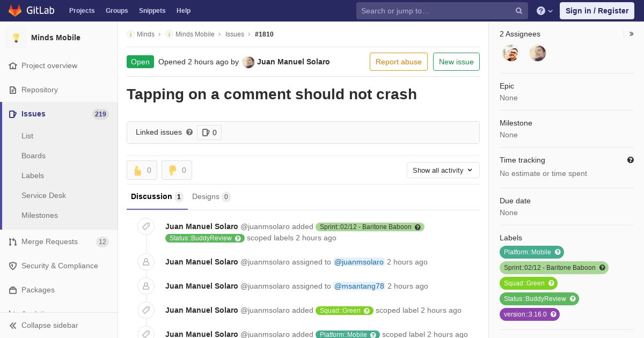Open Service Desk
This screenshot has width=644, height=338.
pyautogui.click(x=43, y=195)
